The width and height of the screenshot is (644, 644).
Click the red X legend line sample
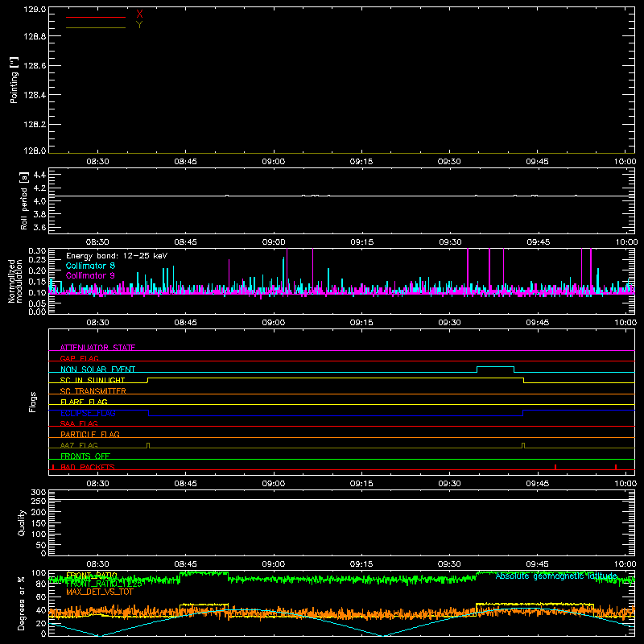coord(96,17)
